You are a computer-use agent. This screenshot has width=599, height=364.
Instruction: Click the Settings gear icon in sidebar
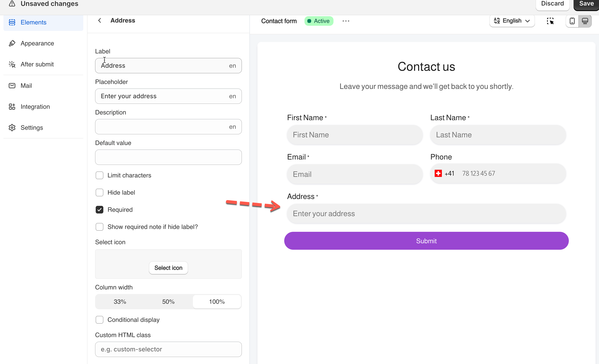click(x=12, y=127)
